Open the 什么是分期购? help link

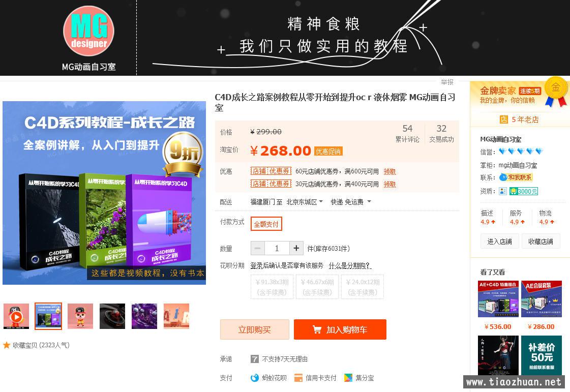(x=350, y=266)
